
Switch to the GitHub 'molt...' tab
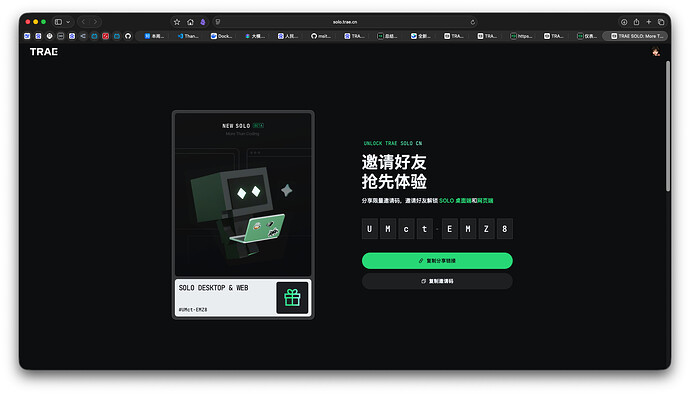[321, 36]
